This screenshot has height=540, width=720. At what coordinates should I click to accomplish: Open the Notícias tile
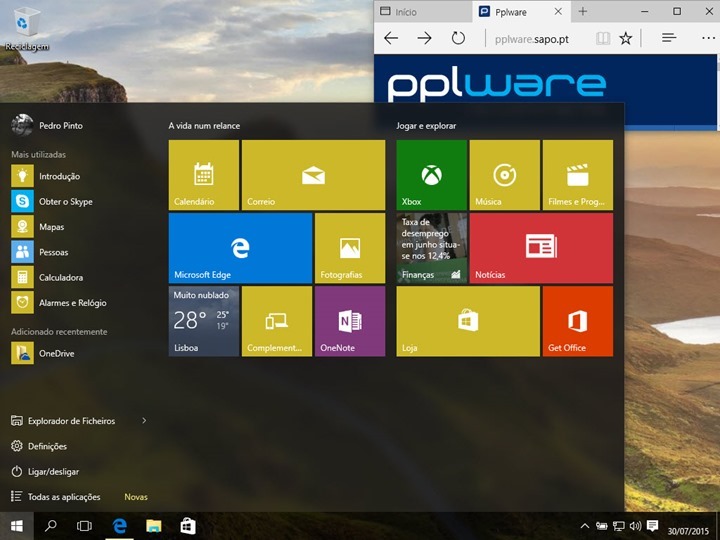click(541, 248)
